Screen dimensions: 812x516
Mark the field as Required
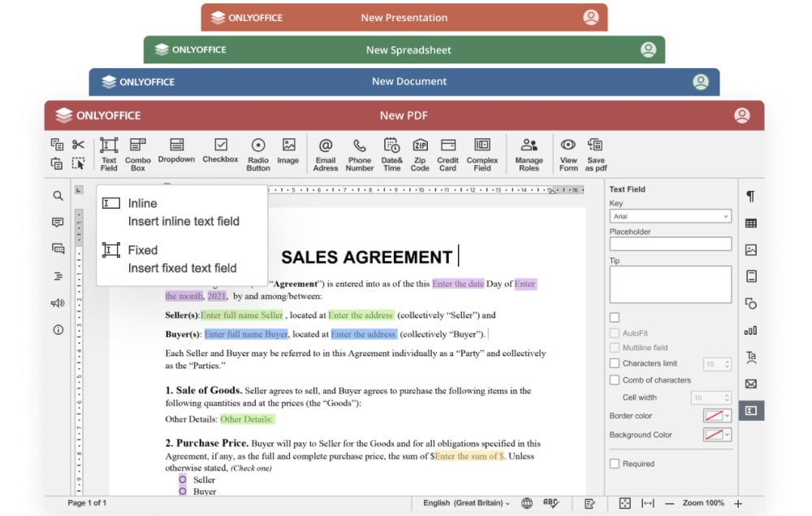[615, 464]
